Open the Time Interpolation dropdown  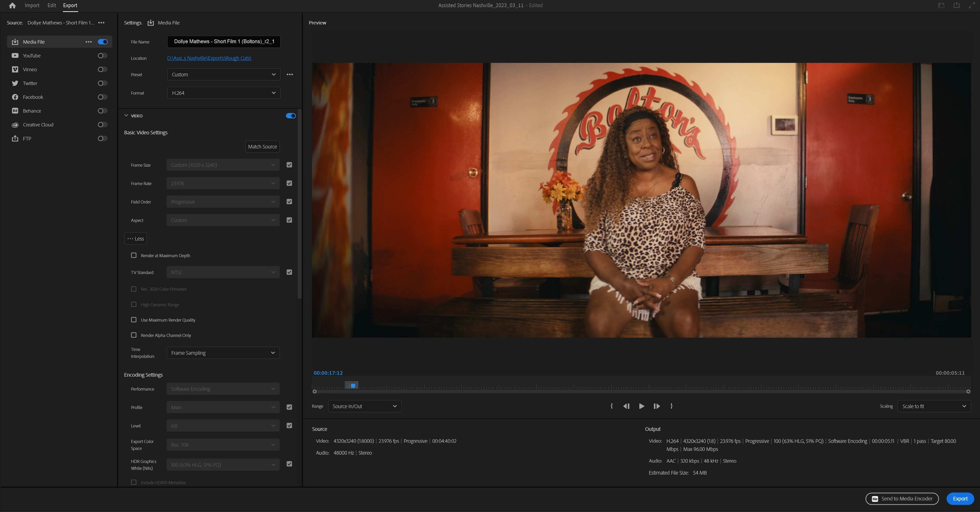point(223,353)
